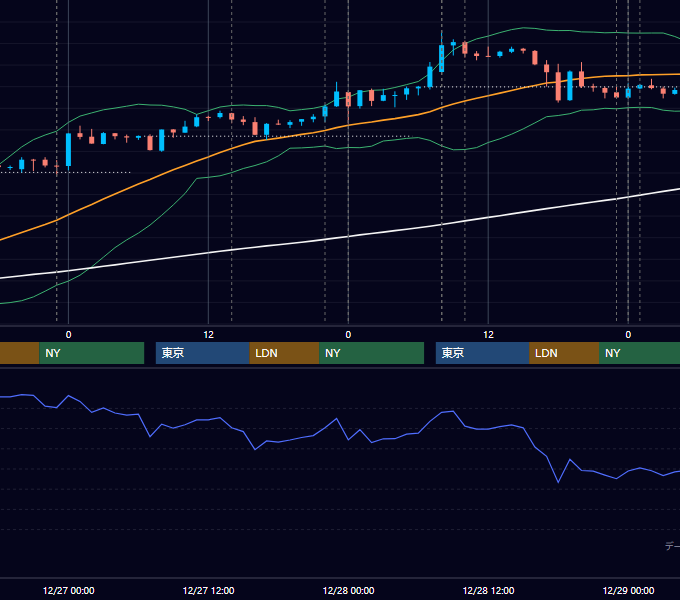Screen dimensions: 680x600
Task: Select the LDN session band on 12/27
Action: (x=284, y=353)
